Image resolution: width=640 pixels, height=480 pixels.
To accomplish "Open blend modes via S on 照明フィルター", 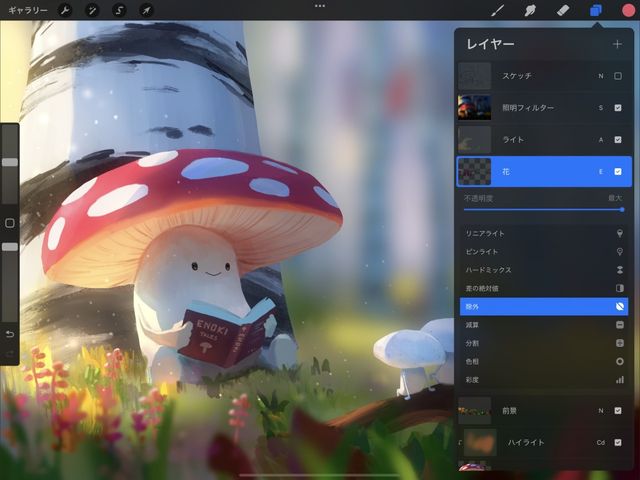I will tap(601, 108).
